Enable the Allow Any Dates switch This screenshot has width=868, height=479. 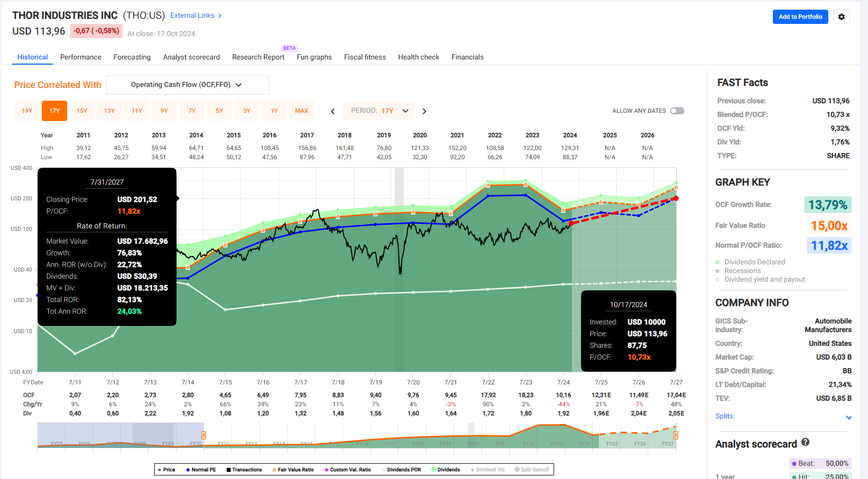(677, 111)
